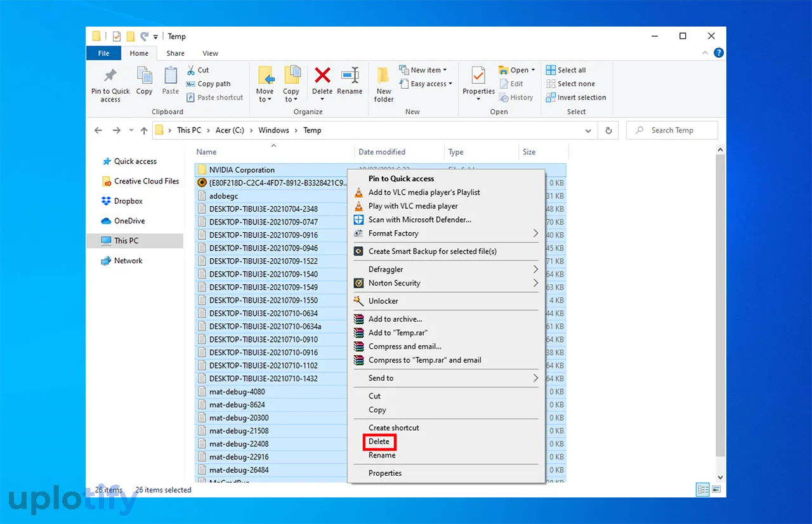812x524 pixels.
Task: Choose Properties in the context menu
Action: click(x=385, y=473)
